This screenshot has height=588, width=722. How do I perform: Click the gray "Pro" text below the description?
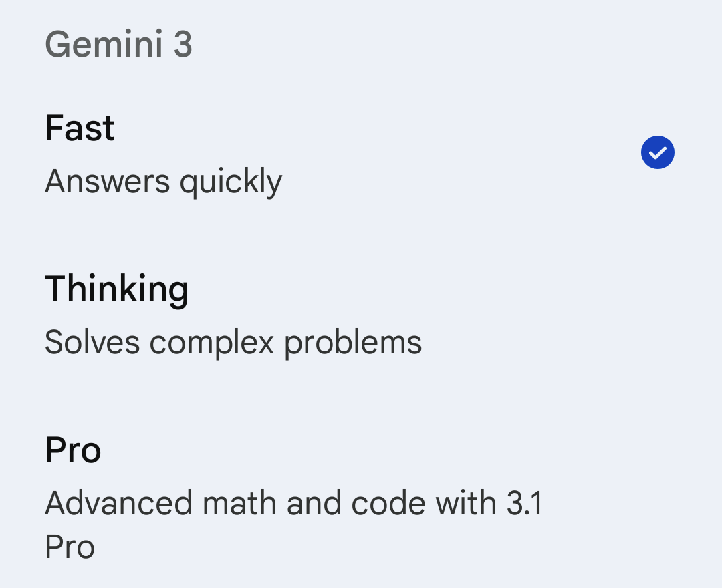pos(70,547)
